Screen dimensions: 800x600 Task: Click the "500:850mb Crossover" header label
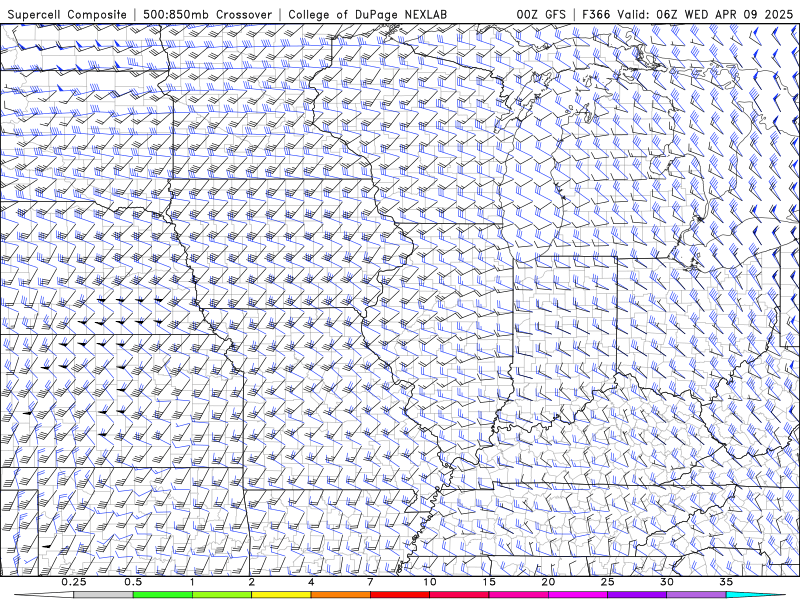point(208,14)
